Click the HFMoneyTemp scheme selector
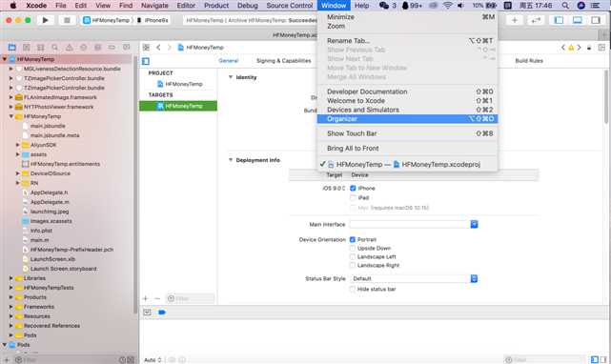Screen dimensions: 611x364 [107, 20]
